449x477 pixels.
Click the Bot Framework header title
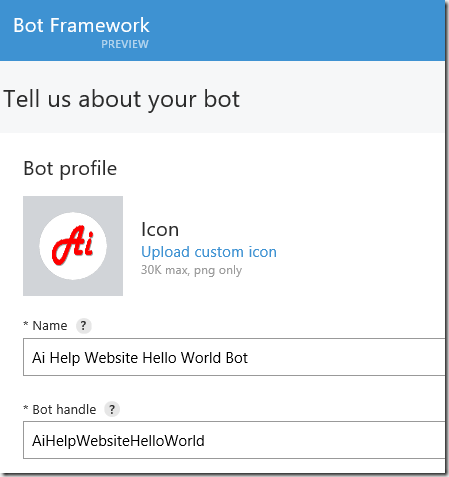point(81,25)
